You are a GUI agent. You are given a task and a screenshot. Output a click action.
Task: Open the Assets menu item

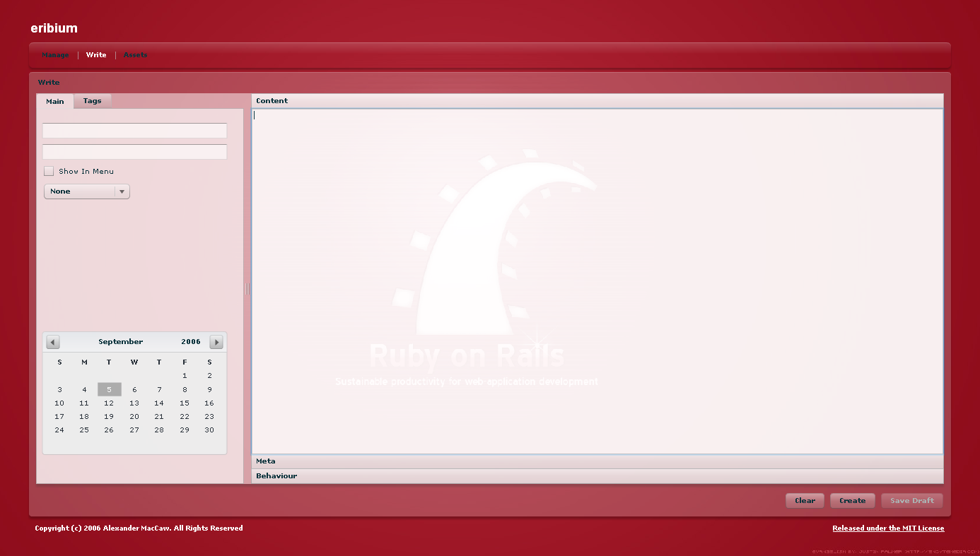(x=135, y=55)
